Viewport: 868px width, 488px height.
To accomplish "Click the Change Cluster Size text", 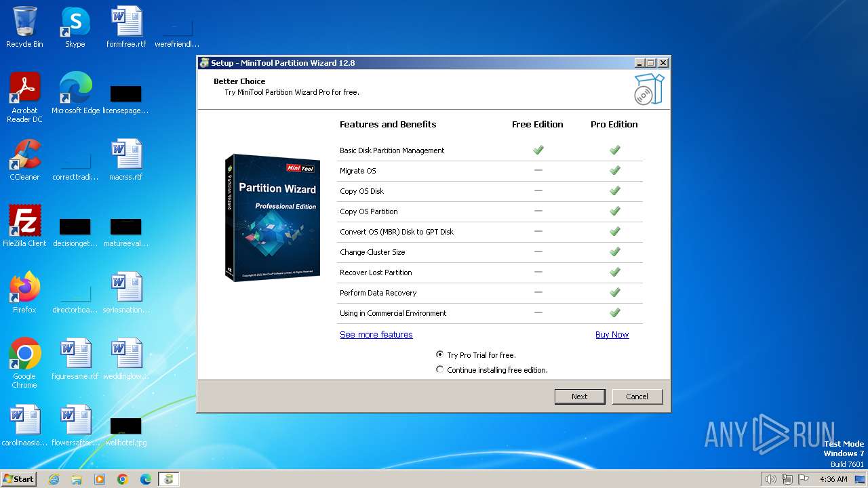I will pyautogui.click(x=372, y=252).
